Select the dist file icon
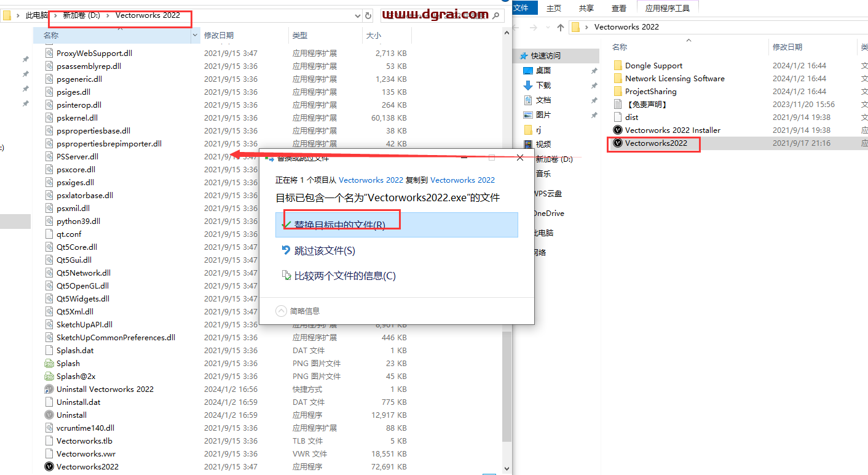Screen dimensions: 868x475 pyautogui.click(x=618, y=117)
